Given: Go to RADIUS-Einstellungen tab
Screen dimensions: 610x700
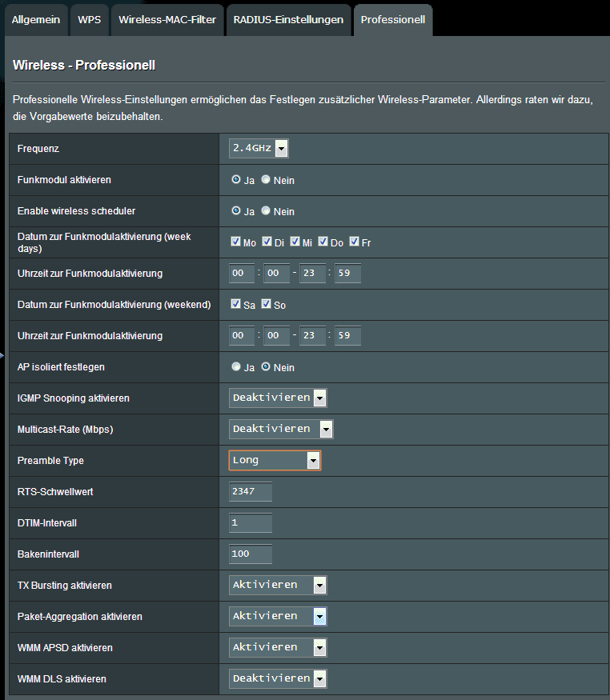Looking at the screenshot, I should 288,20.
